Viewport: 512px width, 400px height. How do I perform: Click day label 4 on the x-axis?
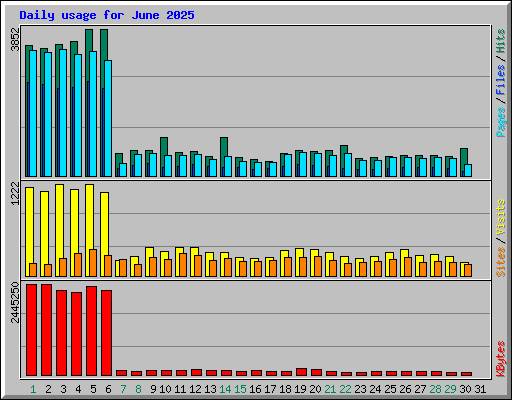click(78, 389)
